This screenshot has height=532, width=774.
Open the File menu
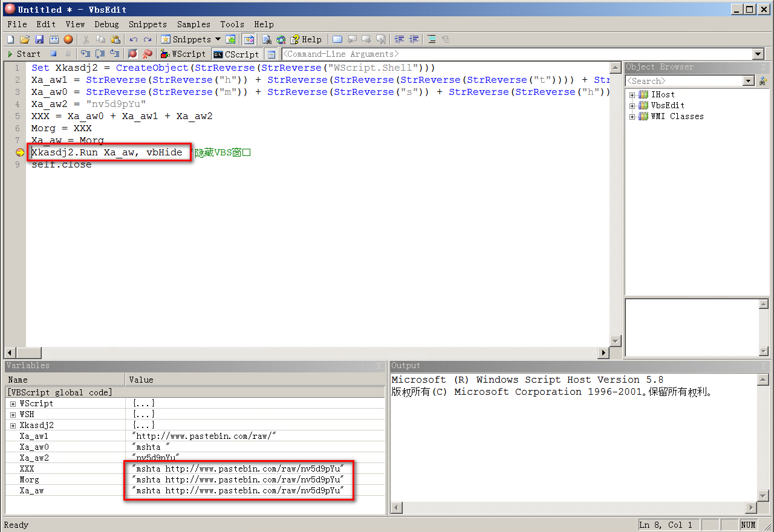17,24
